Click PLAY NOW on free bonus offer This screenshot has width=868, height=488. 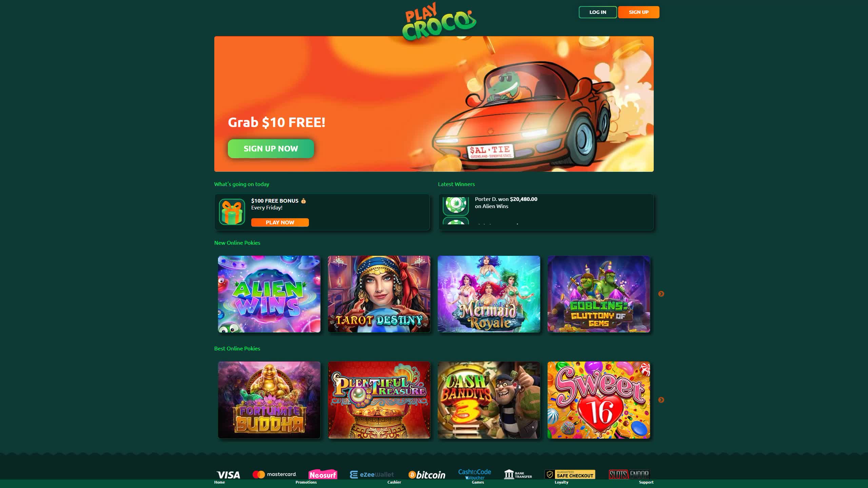click(280, 222)
